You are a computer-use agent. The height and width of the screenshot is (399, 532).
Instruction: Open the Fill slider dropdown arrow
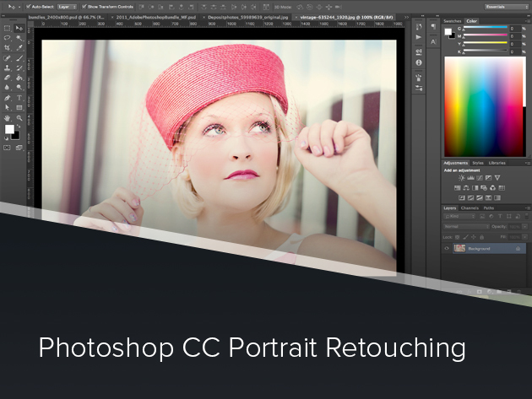(x=525, y=237)
